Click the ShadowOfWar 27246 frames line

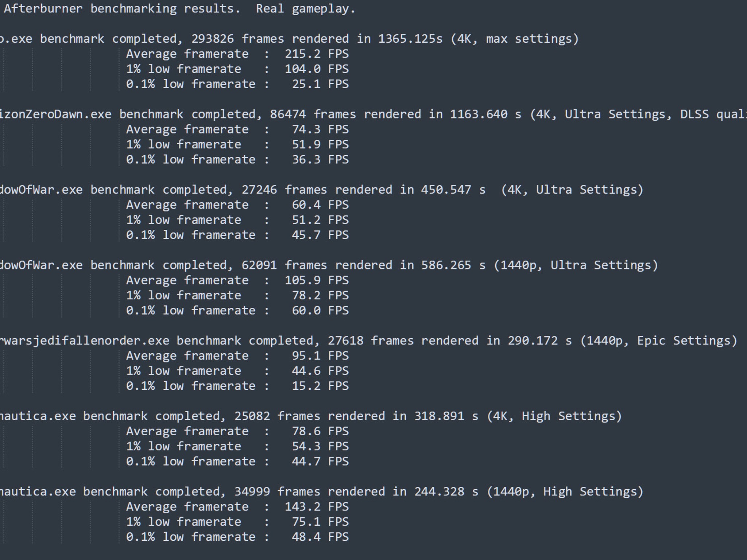coord(322,190)
